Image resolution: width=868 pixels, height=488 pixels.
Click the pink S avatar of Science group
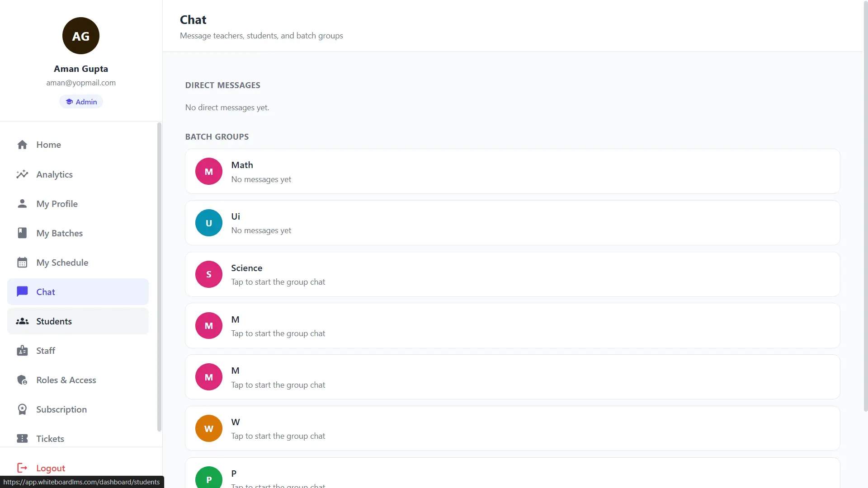point(209,274)
